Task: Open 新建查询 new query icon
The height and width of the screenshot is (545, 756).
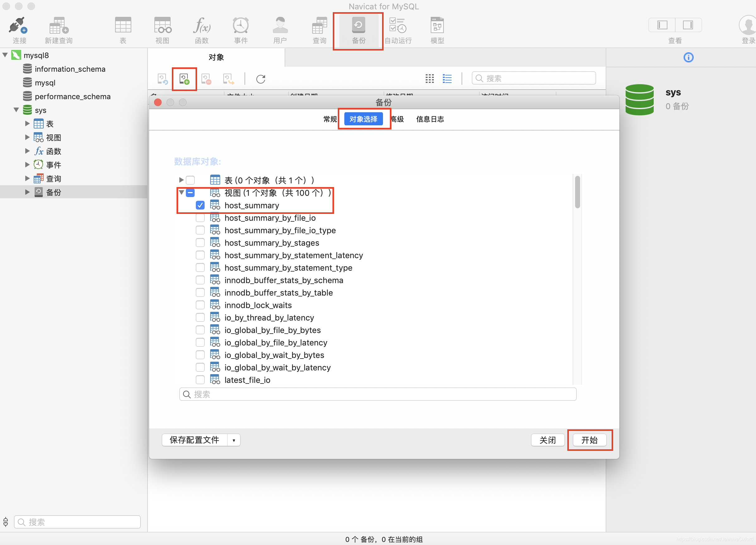Action: [x=58, y=26]
